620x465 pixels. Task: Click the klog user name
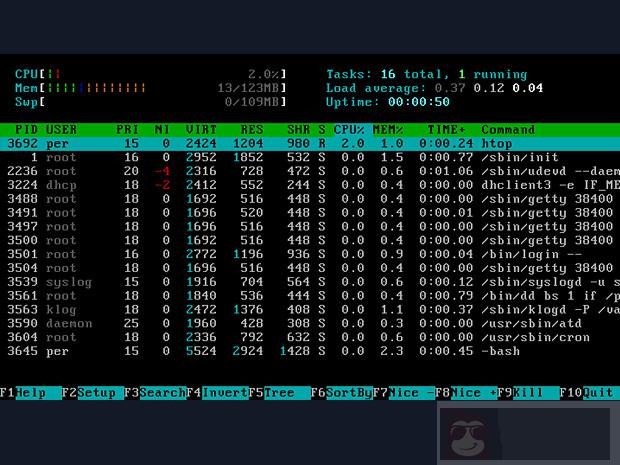61,310
